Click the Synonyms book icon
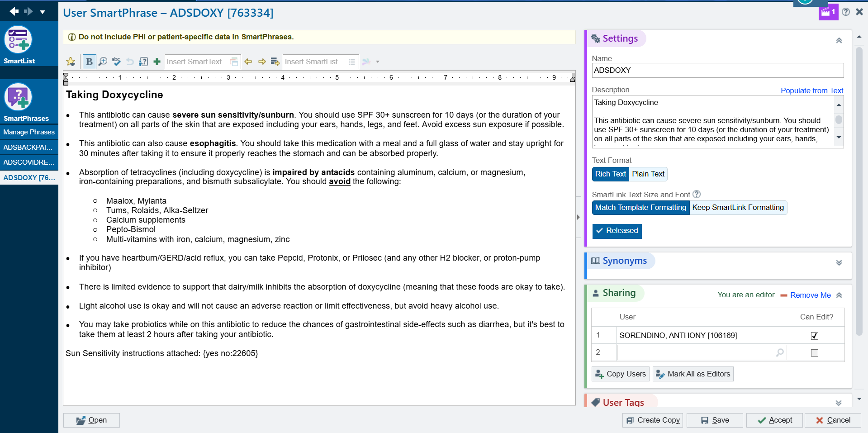 [596, 261]
